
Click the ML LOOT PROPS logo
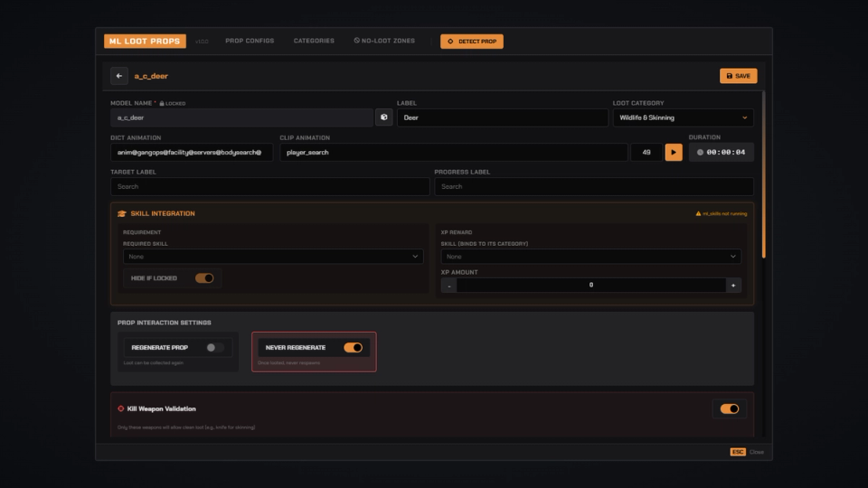click(x=145, y=41)
